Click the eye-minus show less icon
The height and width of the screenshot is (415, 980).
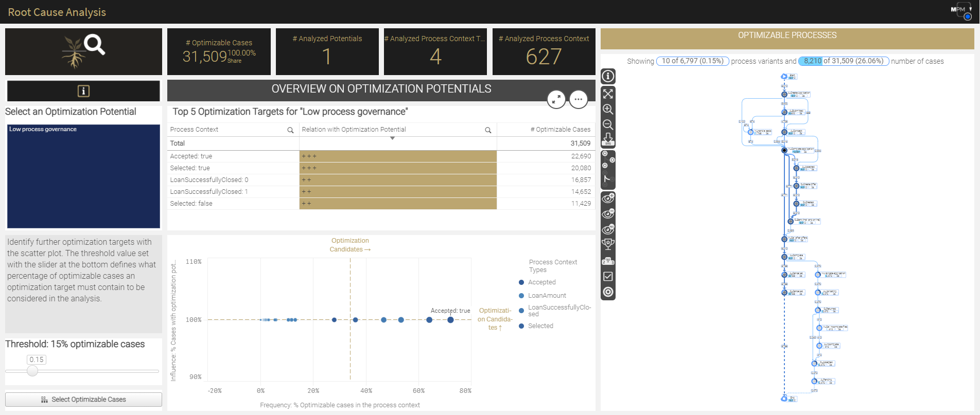(608, 213)
